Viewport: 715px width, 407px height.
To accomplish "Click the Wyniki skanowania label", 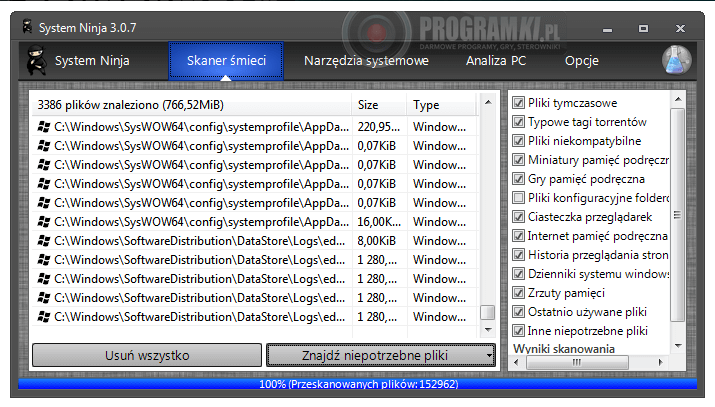I will click(564, 349).
